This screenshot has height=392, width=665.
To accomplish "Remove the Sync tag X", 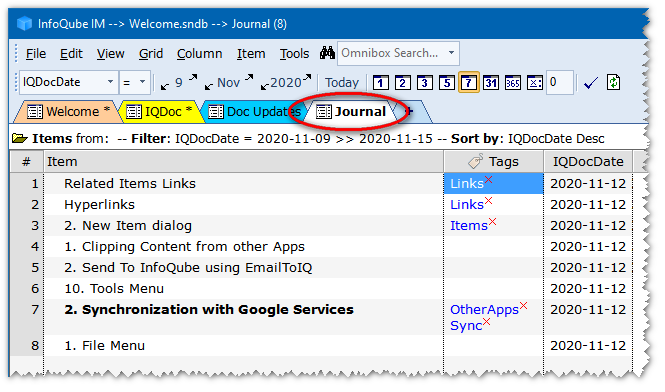I will point(486,322).
